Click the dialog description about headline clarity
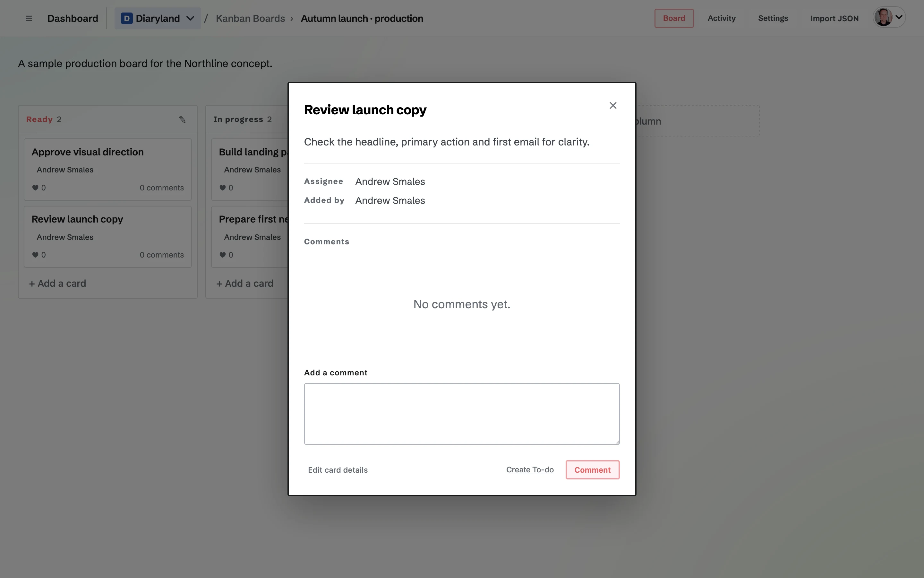 tap(446, 142)
